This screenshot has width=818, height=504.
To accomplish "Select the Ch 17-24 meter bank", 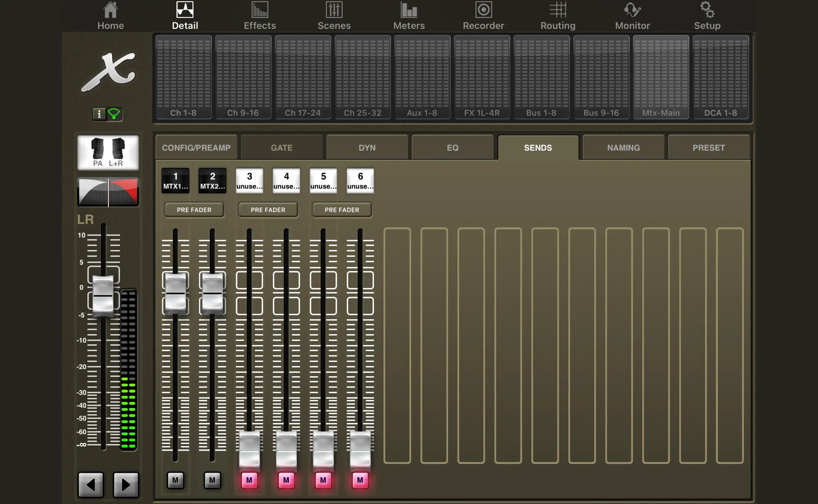I will (x=303, y=77).
